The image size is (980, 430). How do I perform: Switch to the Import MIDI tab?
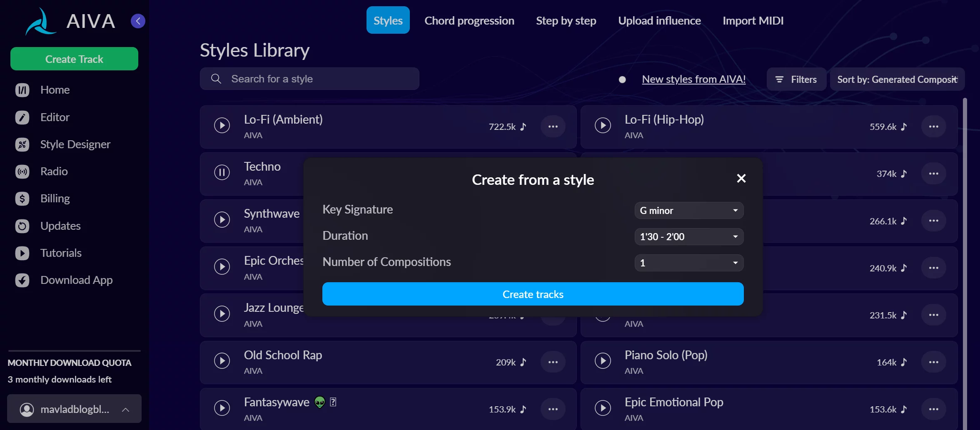[x=753, y=20]
